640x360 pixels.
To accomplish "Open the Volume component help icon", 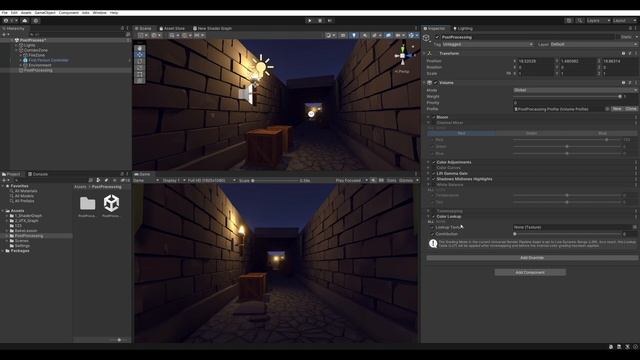I will coord(623,82).
